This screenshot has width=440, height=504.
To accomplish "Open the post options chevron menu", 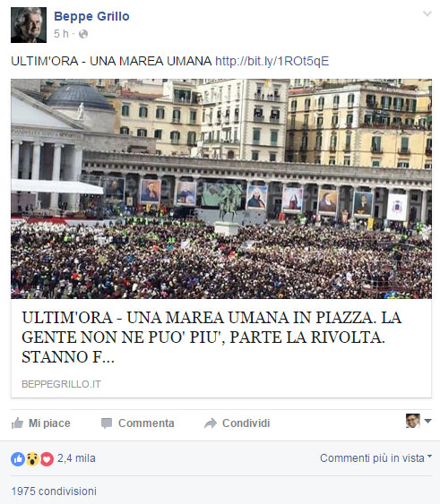I will pos(427,13).
